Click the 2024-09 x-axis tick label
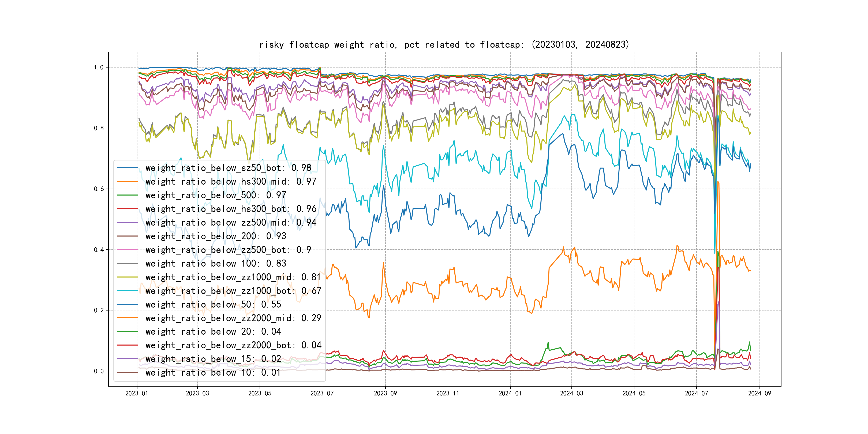This screenshot has height=434, width=868. [x=759, y=393]
